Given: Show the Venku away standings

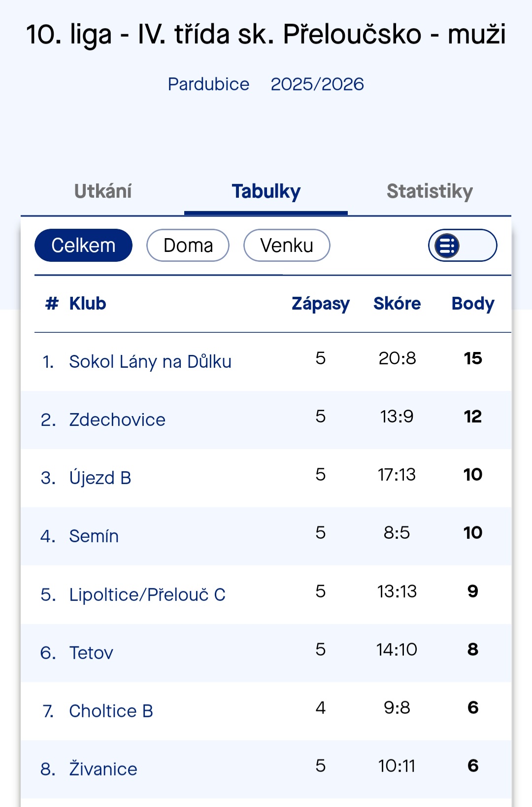Looking at the screenshot, I should (x=287, y=246).
